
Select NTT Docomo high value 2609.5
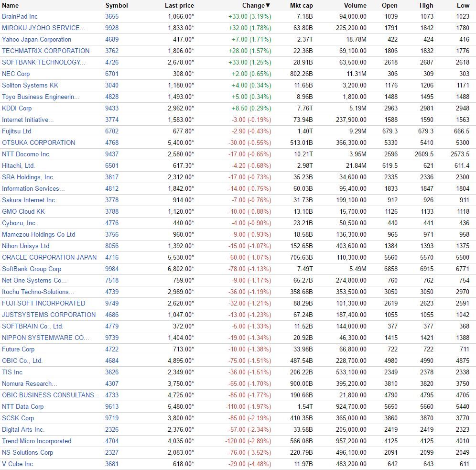(424, 154)
